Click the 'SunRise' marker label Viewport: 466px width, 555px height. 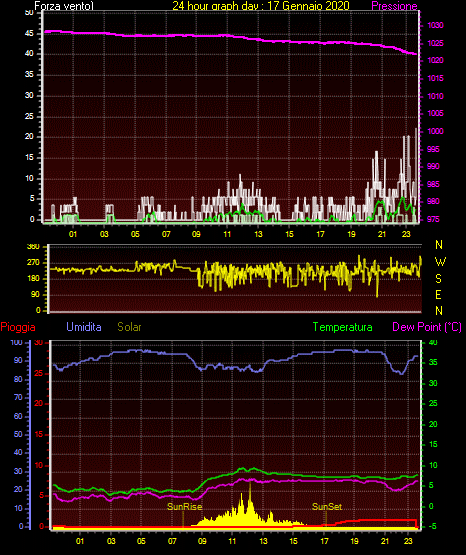click(x=185, y=507)
